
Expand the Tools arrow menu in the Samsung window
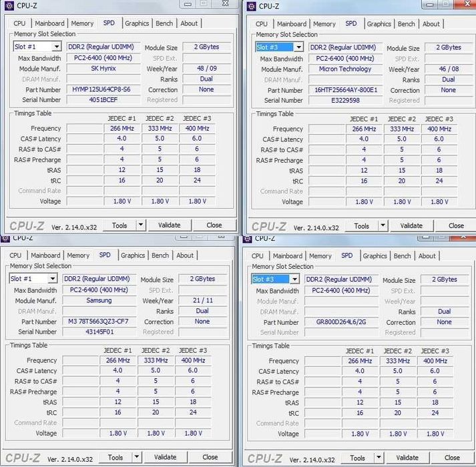click(137, 457)
